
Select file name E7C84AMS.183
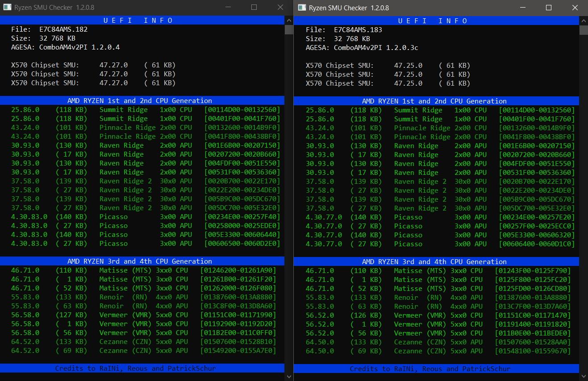[358, 30]
